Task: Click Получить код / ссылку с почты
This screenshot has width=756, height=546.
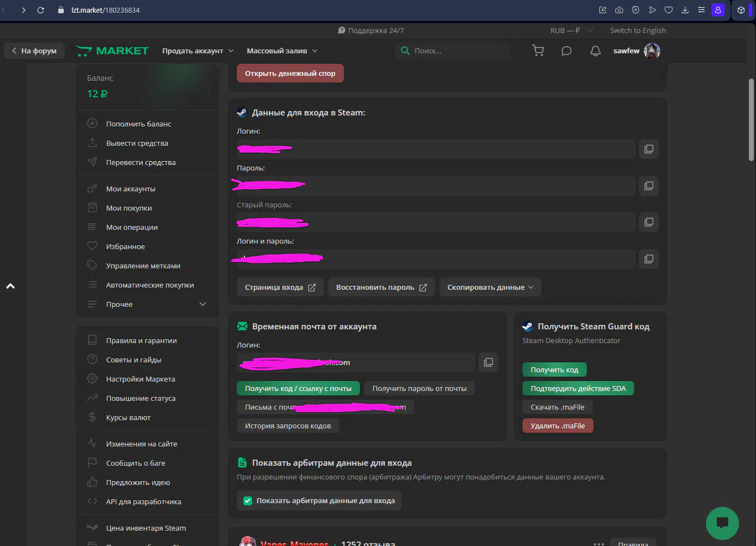Action: [298, 388]
